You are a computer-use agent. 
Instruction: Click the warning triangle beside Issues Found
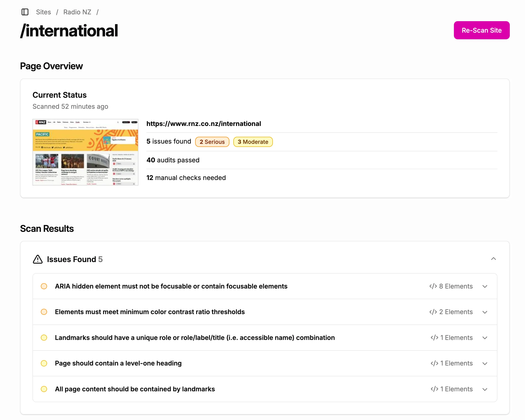(37, 259)
